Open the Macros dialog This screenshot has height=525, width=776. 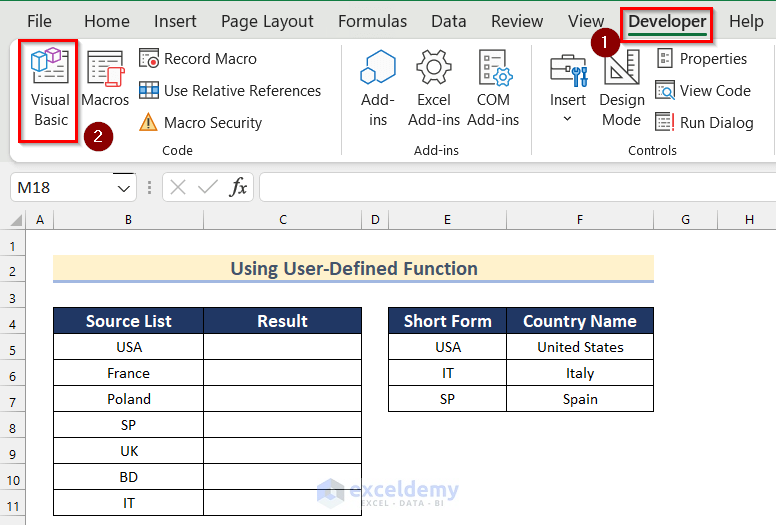tap(105, 82)
